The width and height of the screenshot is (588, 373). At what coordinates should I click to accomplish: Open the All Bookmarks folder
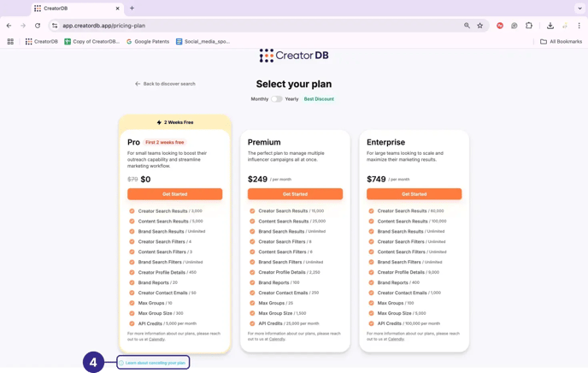(561, 42)
